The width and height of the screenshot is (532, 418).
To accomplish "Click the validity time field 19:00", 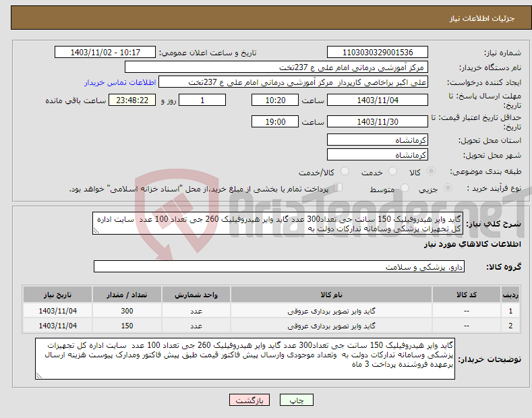I will (x=275, y=121).
